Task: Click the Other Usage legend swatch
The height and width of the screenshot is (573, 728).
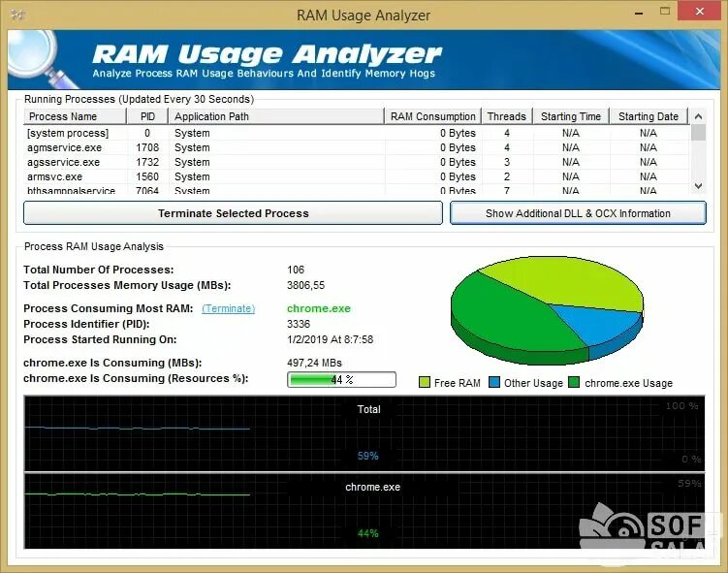Action: pos(494,382)
